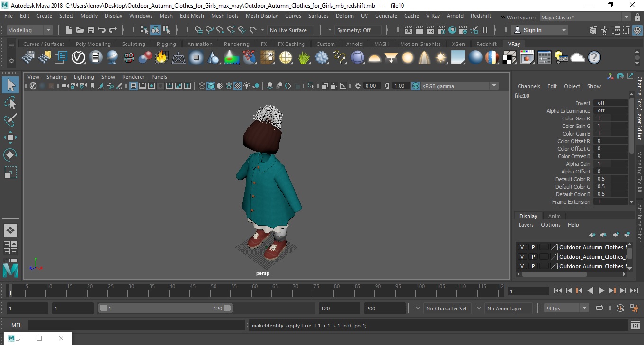Toggle snap to grids icon
The width and height of the screenshot is (644, 345).
click(x=198, y=30)
